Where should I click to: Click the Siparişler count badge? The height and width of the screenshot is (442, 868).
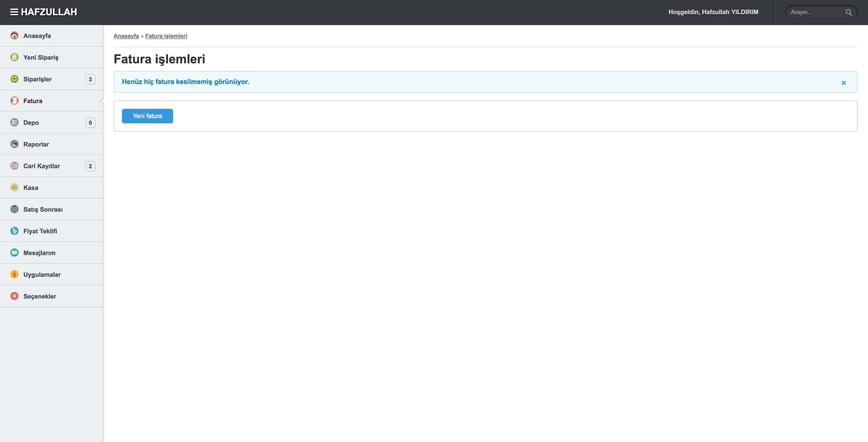[x=90, y=79]
